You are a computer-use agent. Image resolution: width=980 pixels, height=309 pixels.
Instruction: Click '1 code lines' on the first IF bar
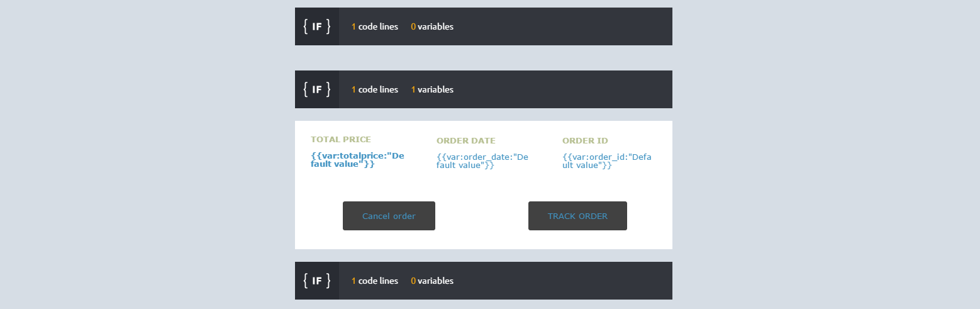[x=374, y=26]
